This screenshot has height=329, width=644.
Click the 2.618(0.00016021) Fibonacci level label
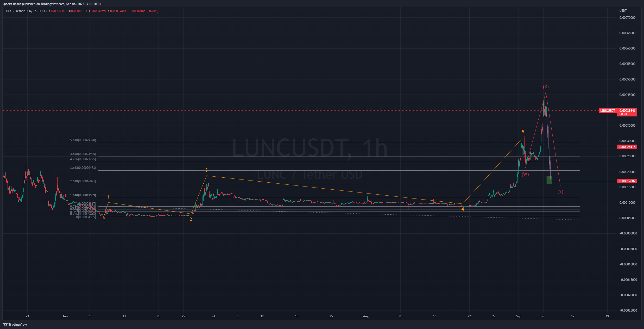pos(83,181)
